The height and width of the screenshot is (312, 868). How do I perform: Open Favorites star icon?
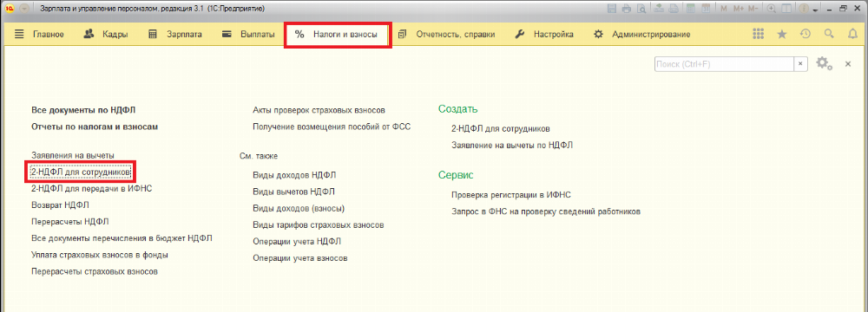tap(782, 35)
